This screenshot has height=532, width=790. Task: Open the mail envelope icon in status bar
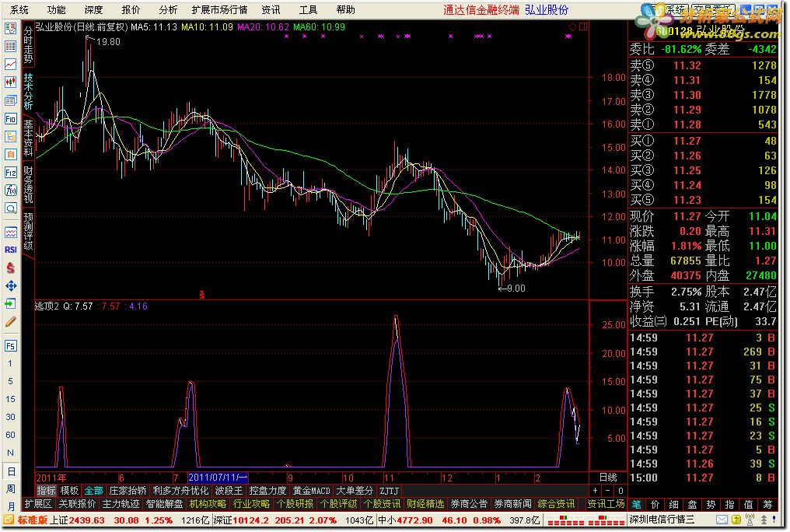tap(722, 520)
